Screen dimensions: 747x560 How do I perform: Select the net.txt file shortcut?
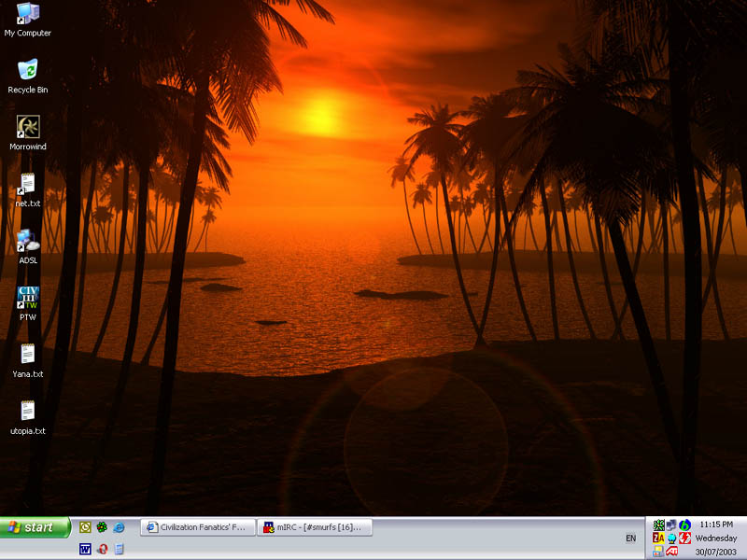pyautogui.click(x=28, y=184)
